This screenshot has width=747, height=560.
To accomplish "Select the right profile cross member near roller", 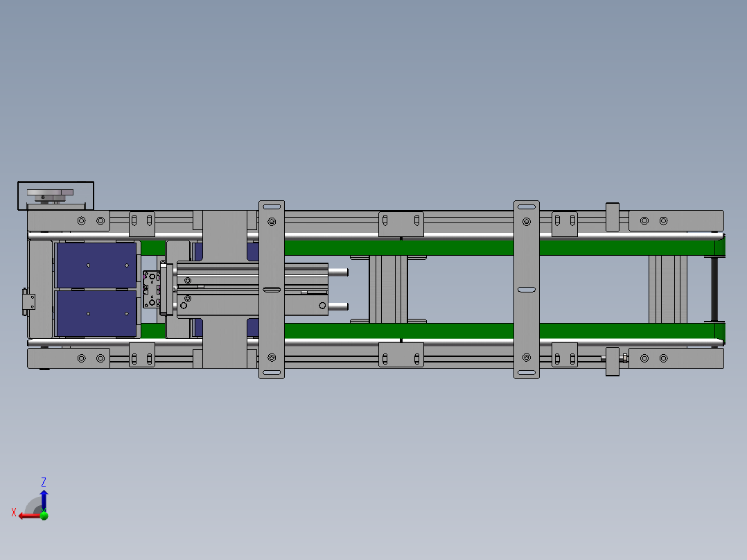I will click(x=668, y=289).
